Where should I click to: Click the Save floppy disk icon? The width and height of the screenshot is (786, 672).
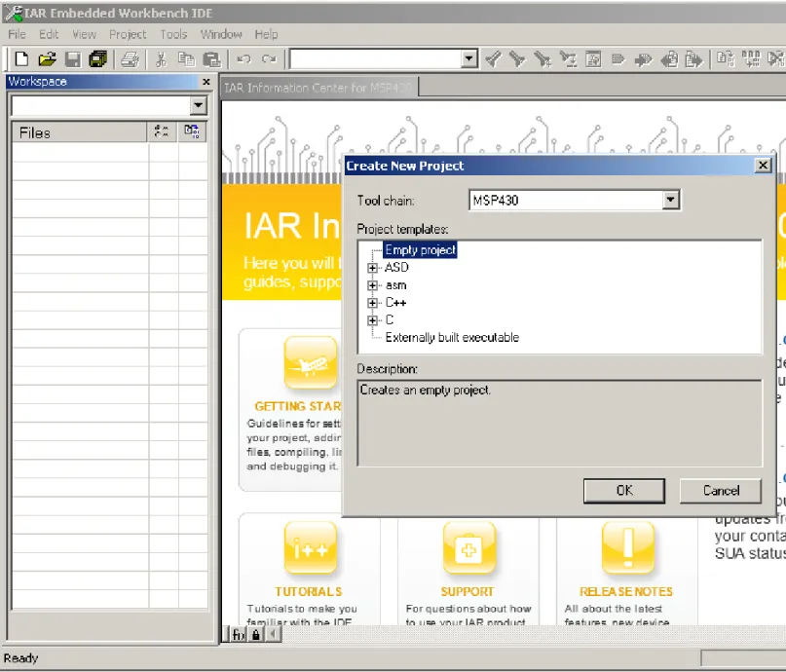coord(73,59)
